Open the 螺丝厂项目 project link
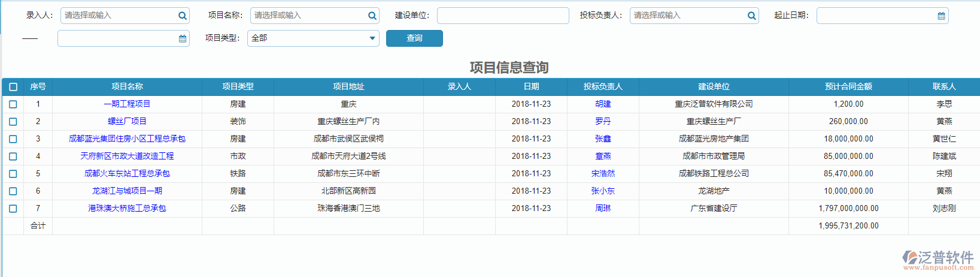This screenshot has height=277, width=980. [127, 122]
